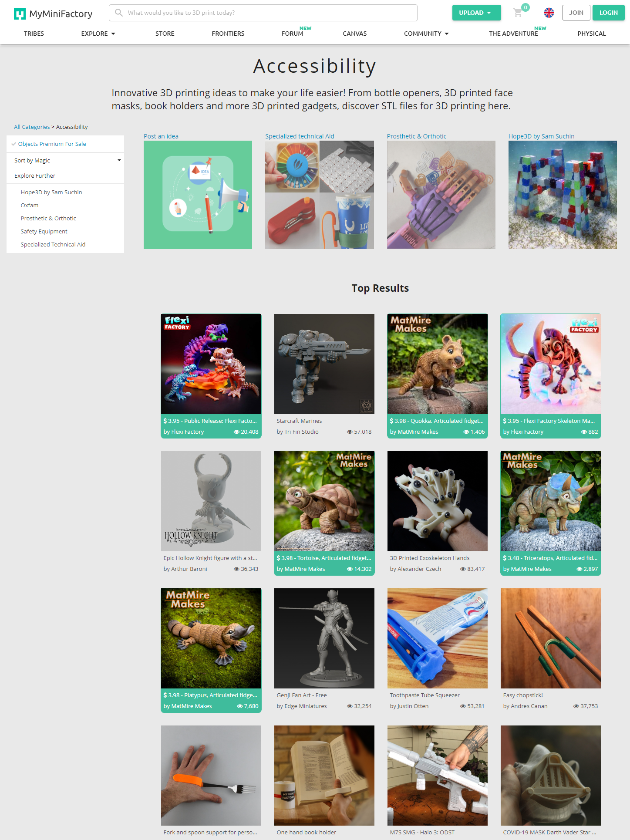The height and width of the screenshot is (840, 630).
Task: Open author link Alexander Czech
Action: point(419,569)
